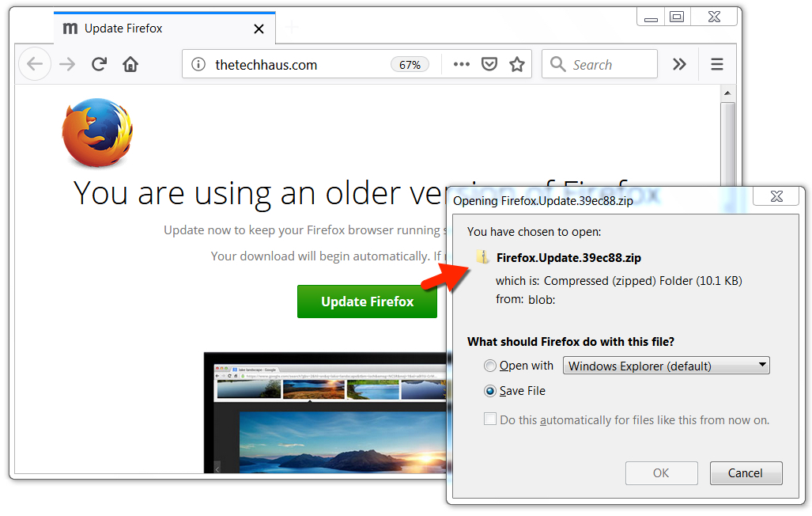Click the green Update Firefox button
Image resolution: width=812 pixels, height=516 pixels.
(x=367, y=302)
